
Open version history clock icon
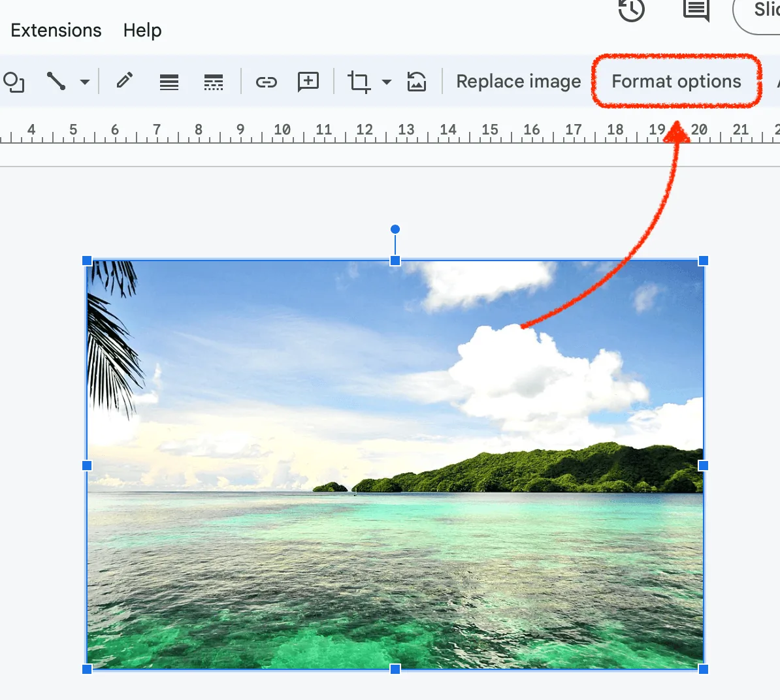pos(631,10)
